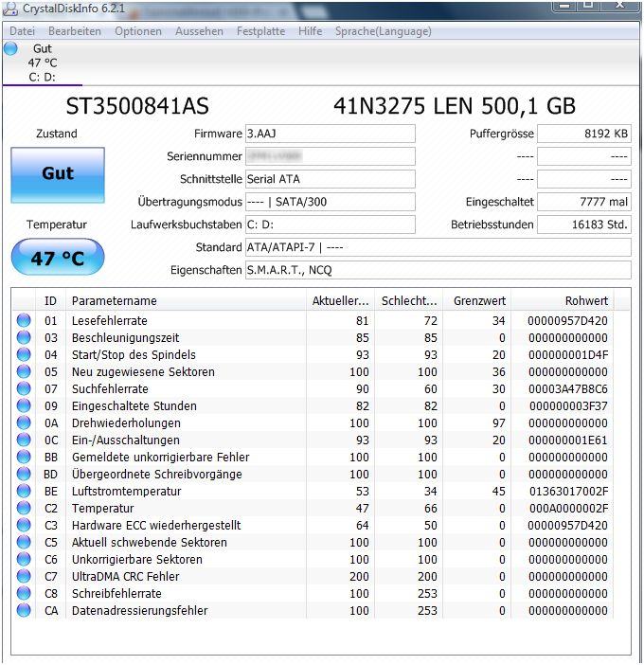Open the Festplatte menu
644x665 pixels.
[x=260, y=31]
